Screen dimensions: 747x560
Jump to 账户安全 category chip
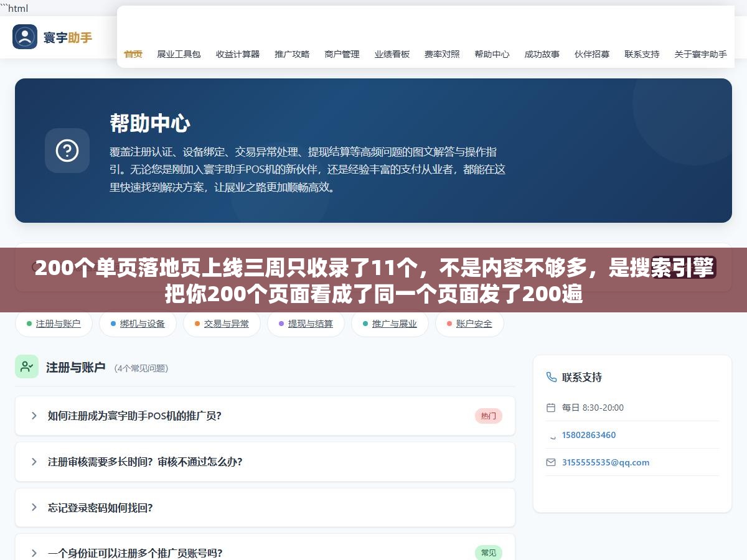(469, 324)
